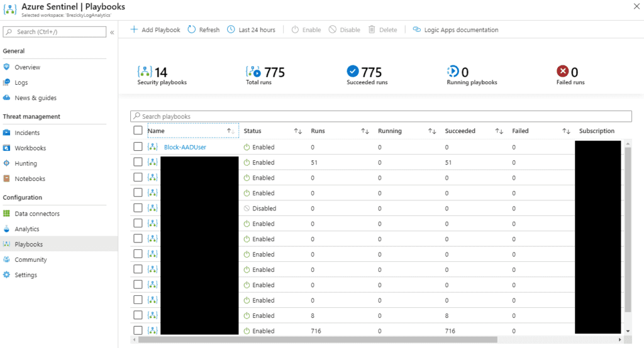Sort the table by the Running column arrows
Screen dimensions: 644x348
432,131
